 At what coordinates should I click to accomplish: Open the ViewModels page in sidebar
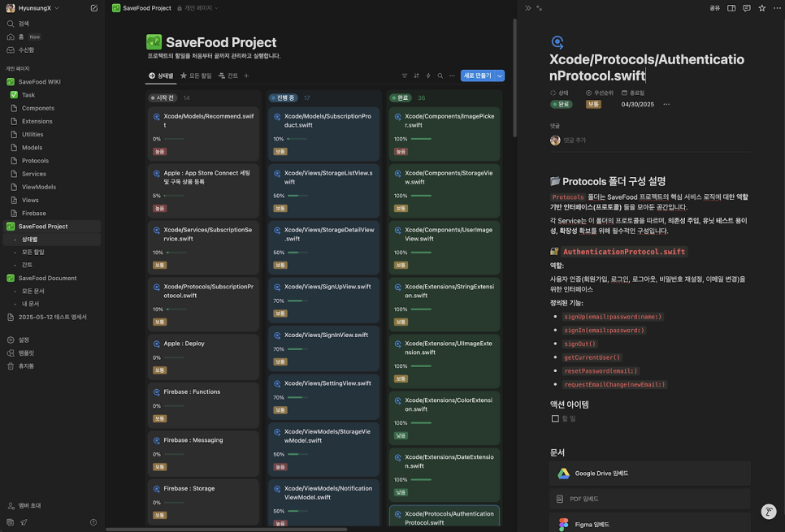pos(38,187)
